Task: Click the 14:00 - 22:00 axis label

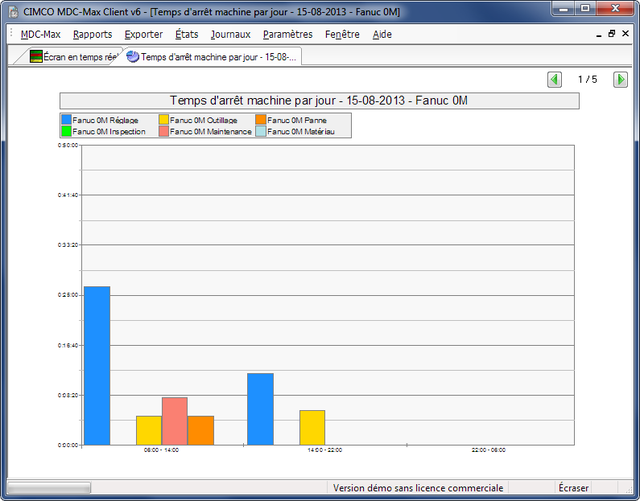Action: click(x=325, y=450)
